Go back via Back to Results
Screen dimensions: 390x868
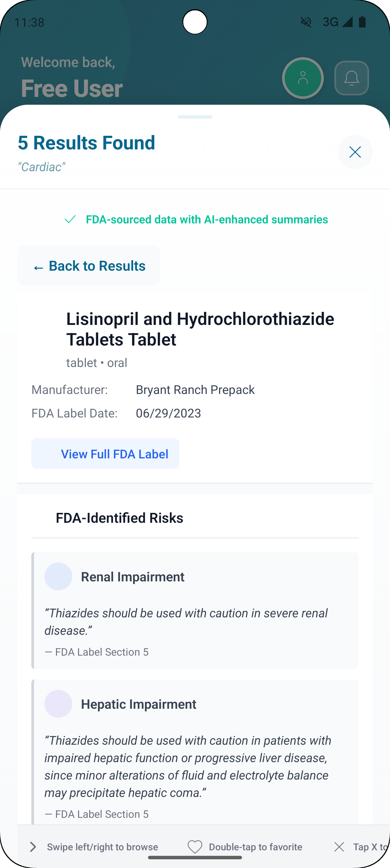(x=89, y=266)
